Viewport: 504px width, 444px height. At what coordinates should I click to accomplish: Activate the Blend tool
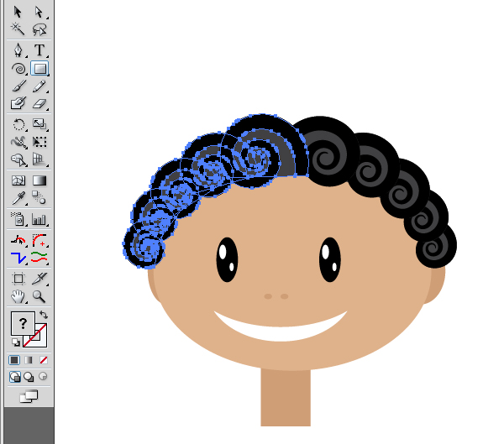point(39,198)
